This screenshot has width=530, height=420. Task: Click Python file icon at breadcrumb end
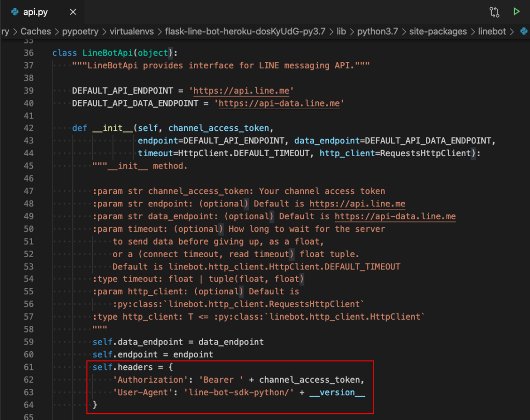[524, 32]
